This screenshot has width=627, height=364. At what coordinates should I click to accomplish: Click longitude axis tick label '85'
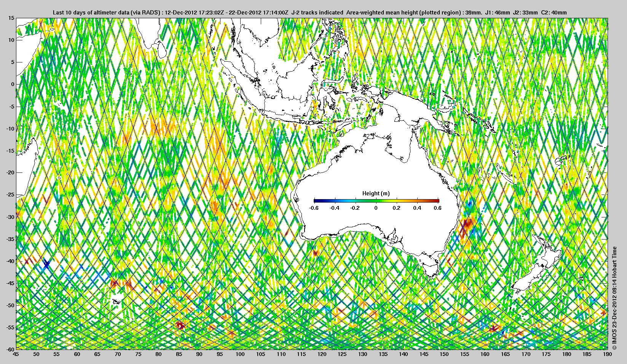(179, 354)
